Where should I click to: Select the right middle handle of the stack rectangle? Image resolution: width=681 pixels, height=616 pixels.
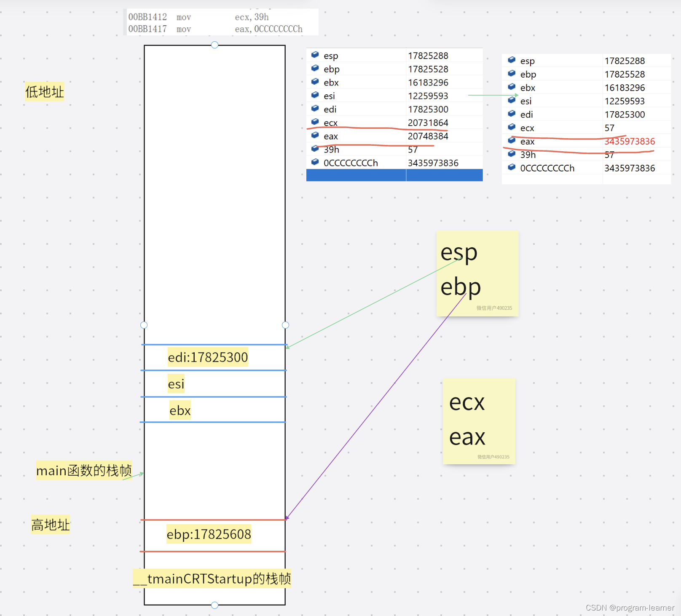pyautogui.click(x=285, y=325)
